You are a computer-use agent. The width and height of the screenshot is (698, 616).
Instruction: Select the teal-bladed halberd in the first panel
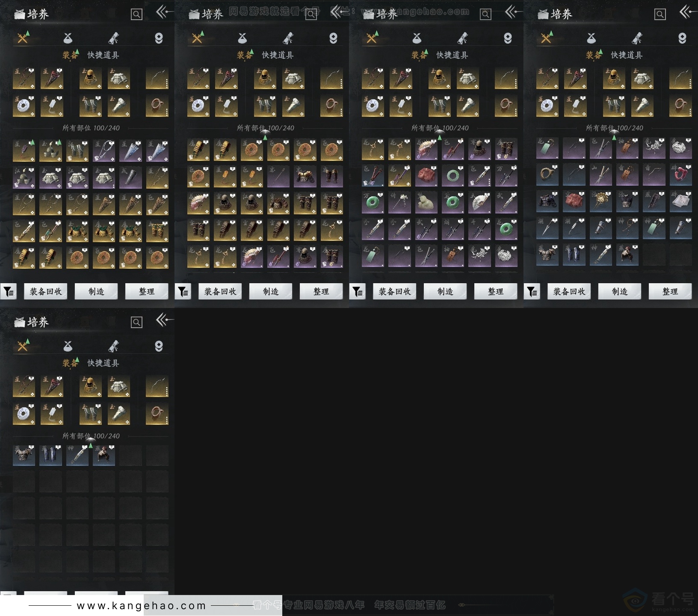(x=50, y=231)
